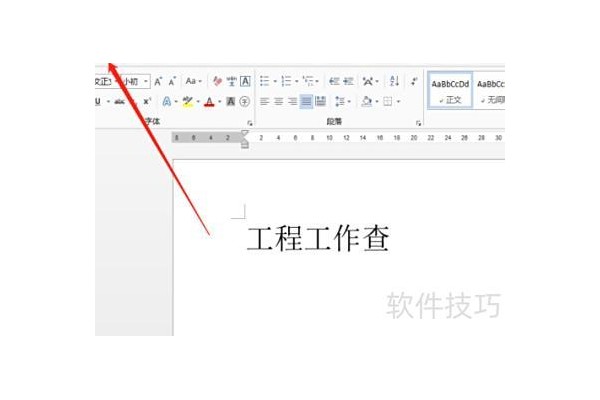Align the text to the right

(292, 101)
